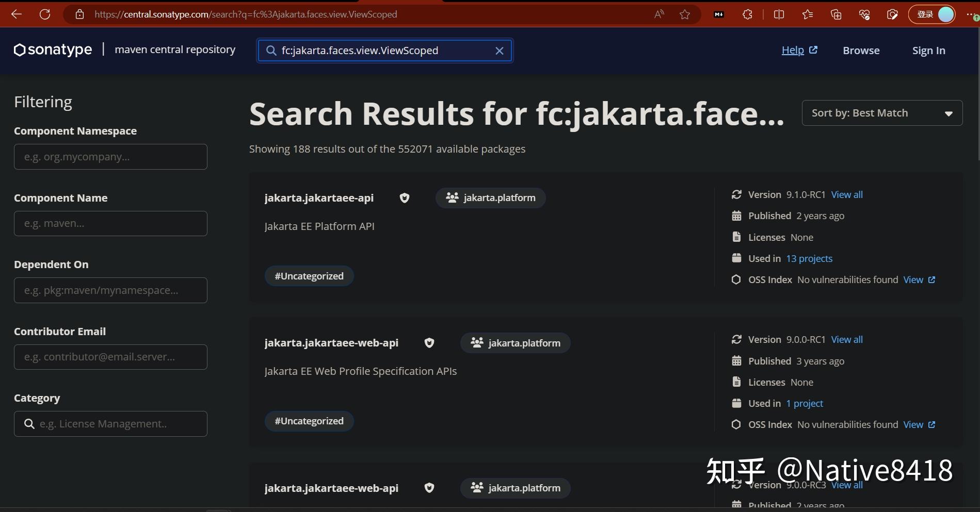Open browser extensions puzzle icon

747,14
